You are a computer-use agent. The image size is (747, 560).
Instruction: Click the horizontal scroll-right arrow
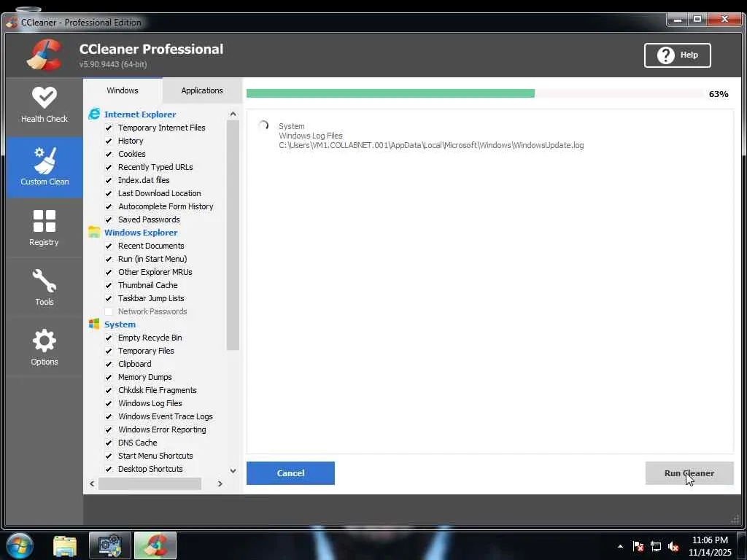click(220, 483)
